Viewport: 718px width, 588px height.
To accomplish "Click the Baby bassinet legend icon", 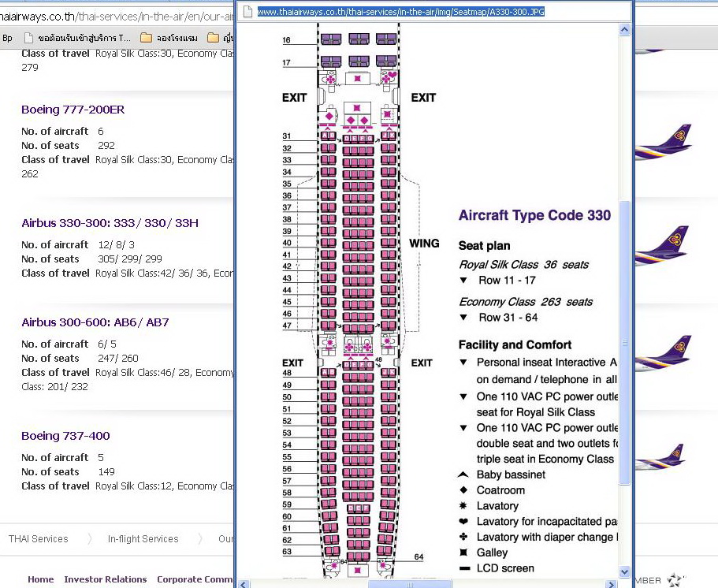I will pos(463,474).
